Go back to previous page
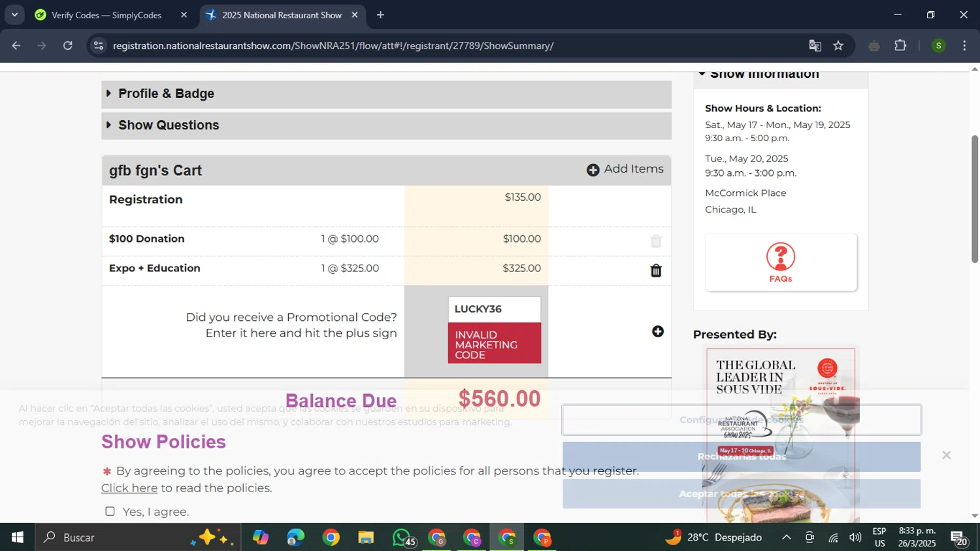 click(x=16, y=46)
